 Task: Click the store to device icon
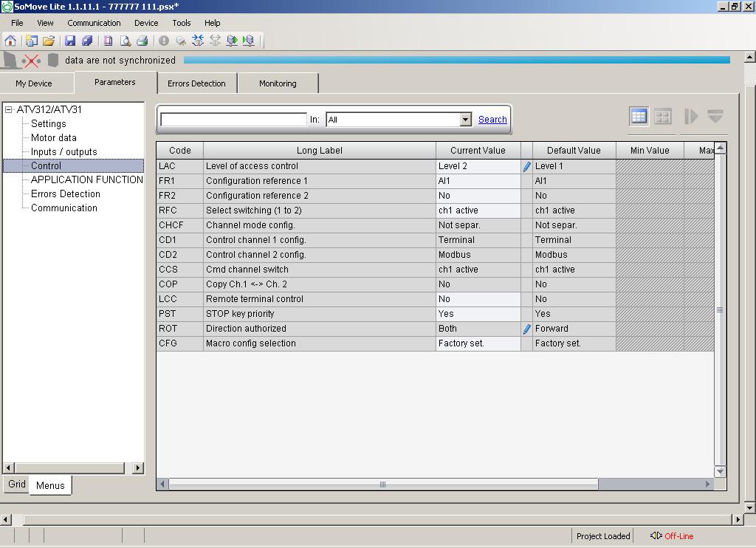point(249,41)
